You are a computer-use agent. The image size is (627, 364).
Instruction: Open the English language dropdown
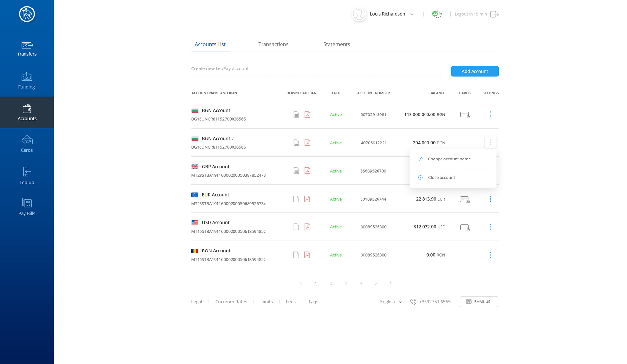pos(391,302)
